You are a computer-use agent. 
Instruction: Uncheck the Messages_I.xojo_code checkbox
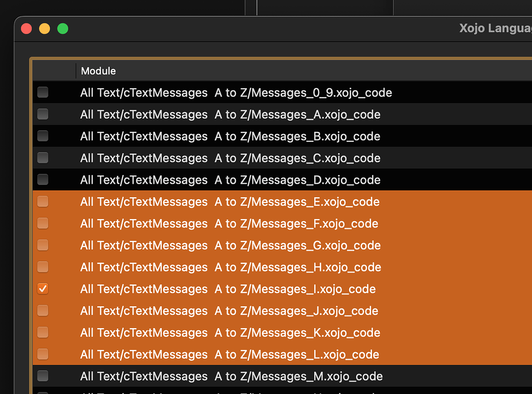tap(43, 289)
